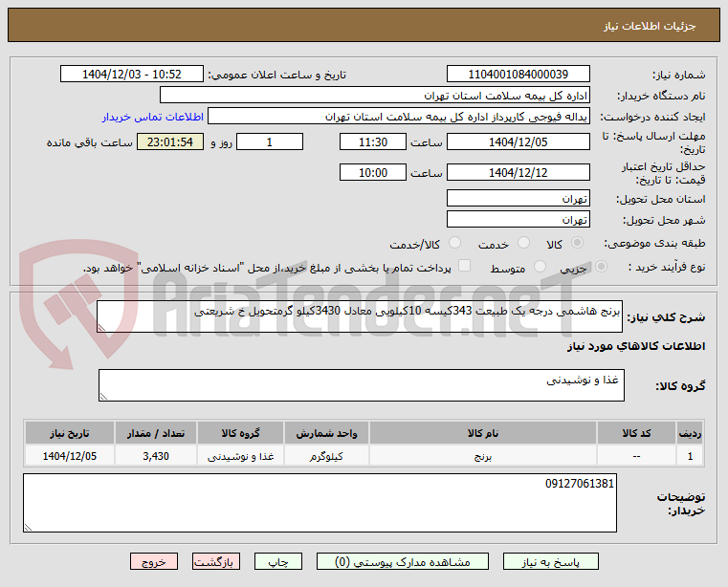Click the validity time 10:00 field

[x=373, y=172]
